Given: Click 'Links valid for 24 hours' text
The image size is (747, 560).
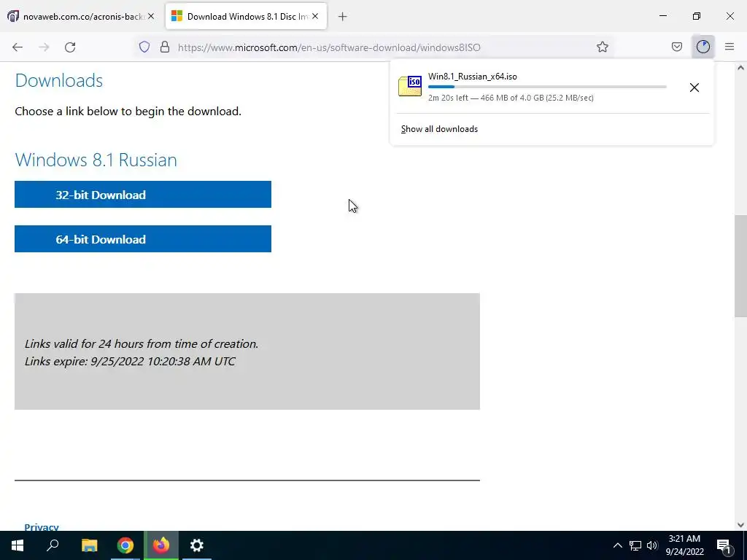Looking at the screenshot, I should click(142, 344).
